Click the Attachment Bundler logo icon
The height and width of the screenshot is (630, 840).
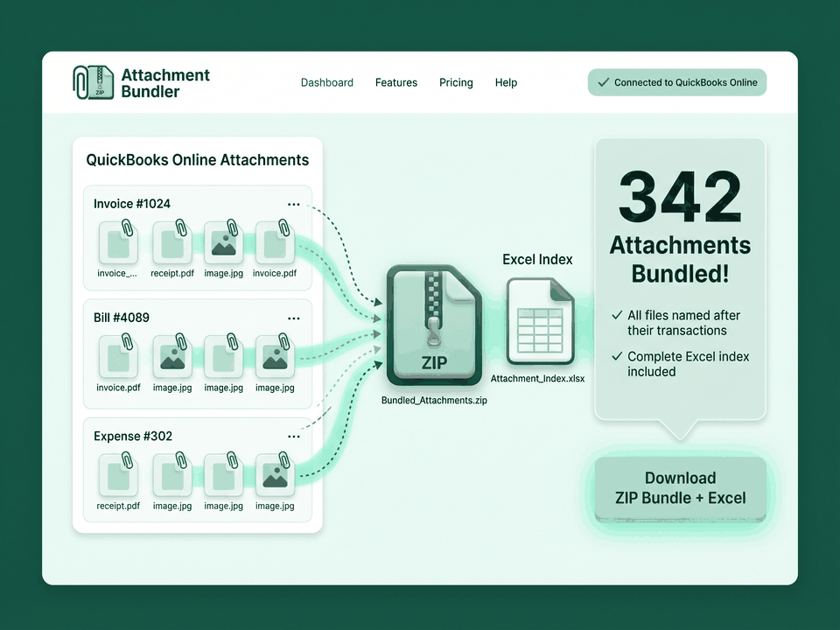pos(94,82)
